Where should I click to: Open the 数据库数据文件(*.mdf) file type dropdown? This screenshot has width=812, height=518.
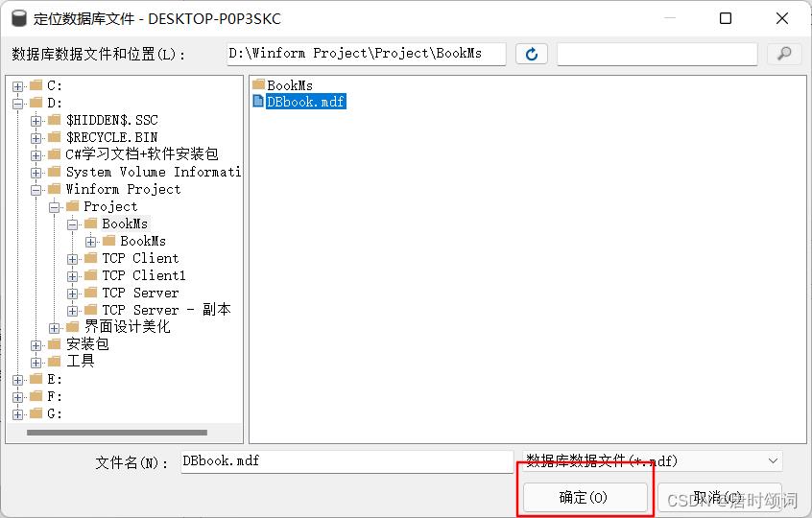pyautogui.click(x=652, y=460)
